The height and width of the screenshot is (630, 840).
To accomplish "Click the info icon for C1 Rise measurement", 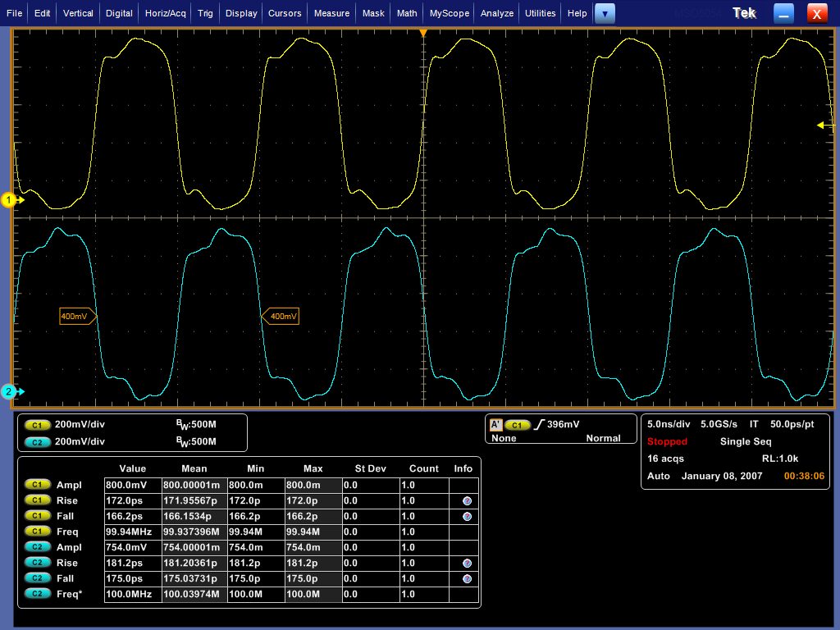I will 467,501.
